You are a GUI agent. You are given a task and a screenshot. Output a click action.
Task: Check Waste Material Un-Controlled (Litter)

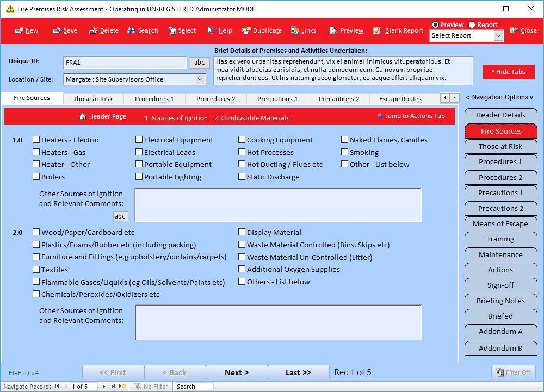click(242, 257)
